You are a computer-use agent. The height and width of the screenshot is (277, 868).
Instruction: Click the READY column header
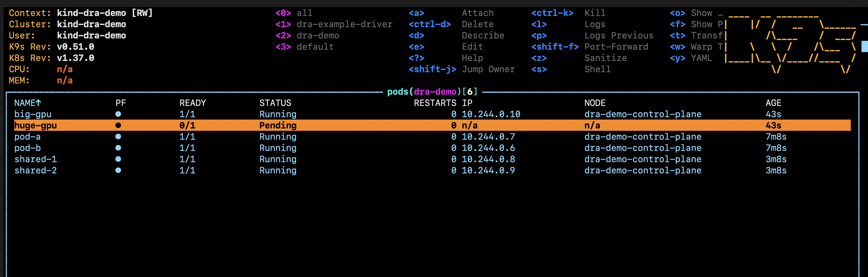point(192,103)
